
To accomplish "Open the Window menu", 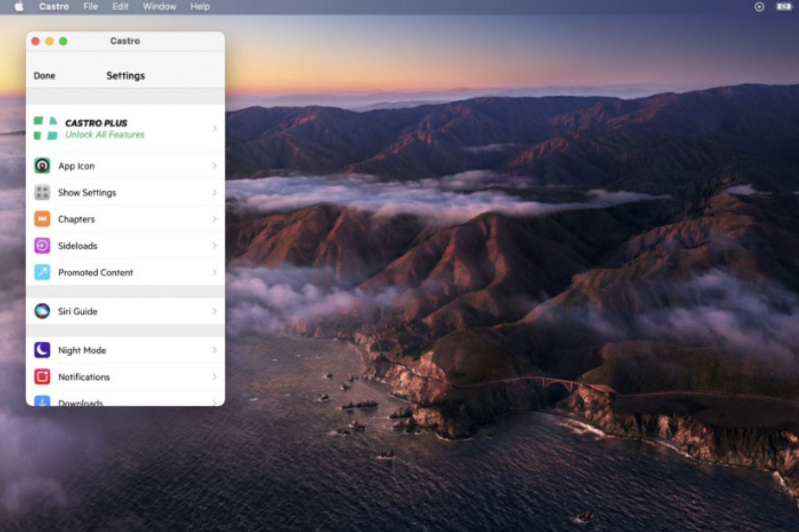I will point(159,7).
